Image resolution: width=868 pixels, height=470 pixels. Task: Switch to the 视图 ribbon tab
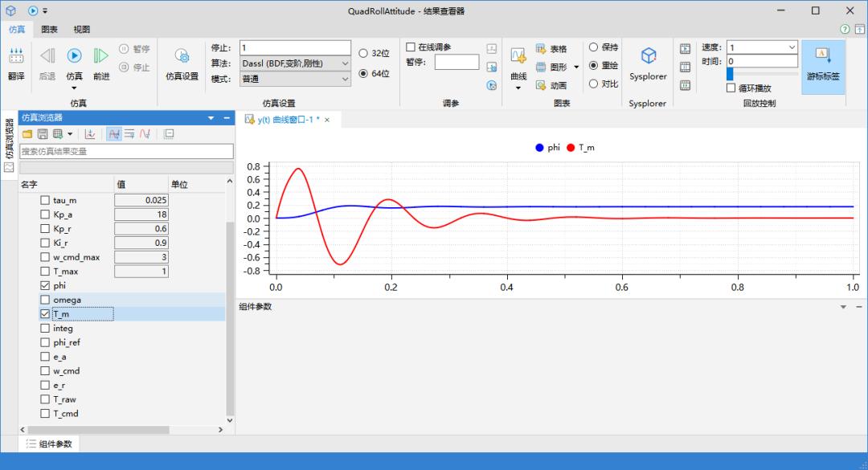point(81,30)
